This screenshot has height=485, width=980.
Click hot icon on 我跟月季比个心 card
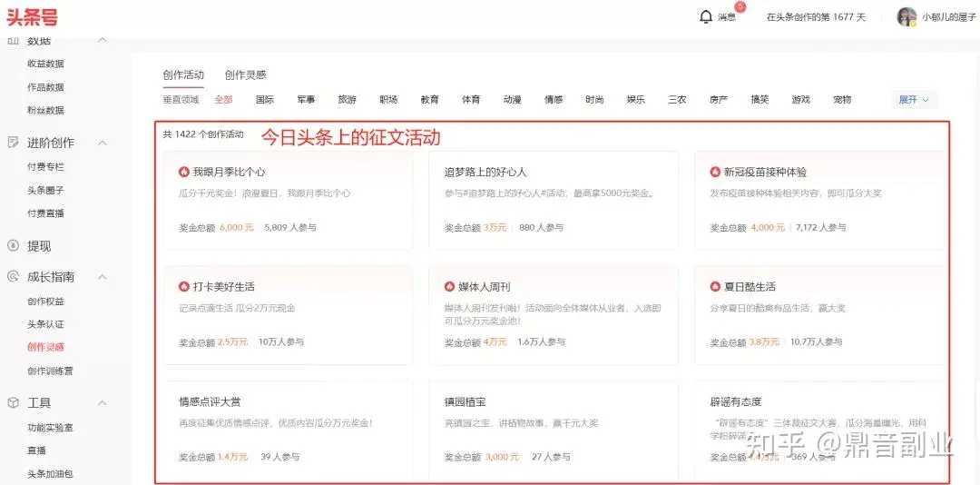(183, 172)
